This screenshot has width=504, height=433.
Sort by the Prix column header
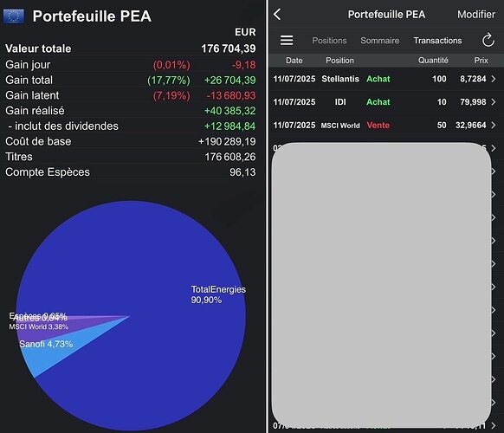click(x=481, y=61)
